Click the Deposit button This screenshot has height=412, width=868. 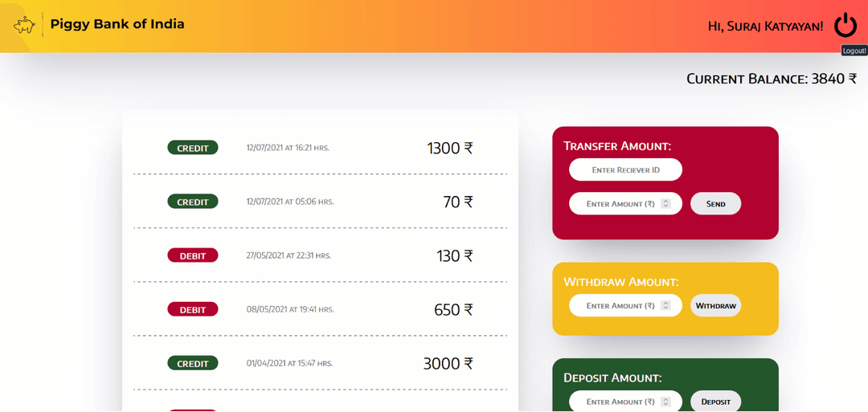716,402
